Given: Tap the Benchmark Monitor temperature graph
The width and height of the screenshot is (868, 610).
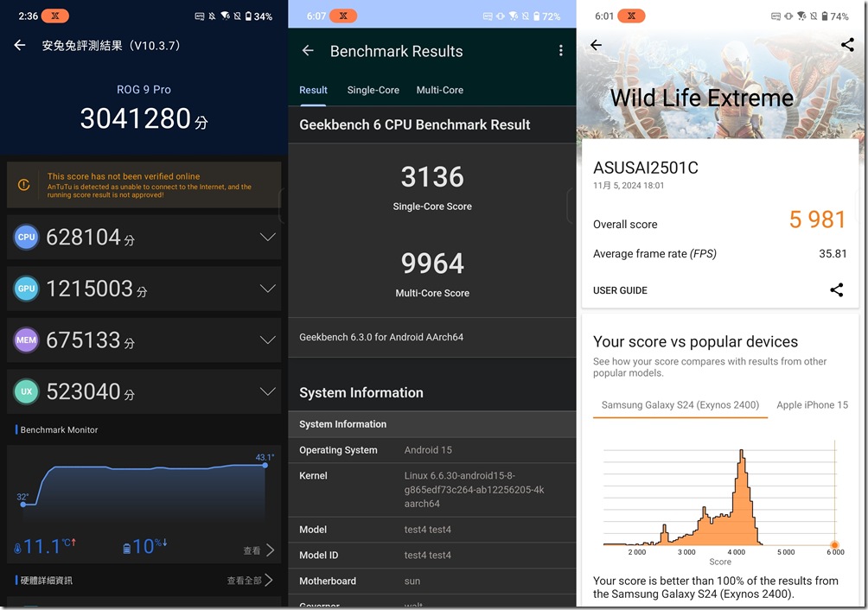Looking at the screenshot, I should [144, 488].
